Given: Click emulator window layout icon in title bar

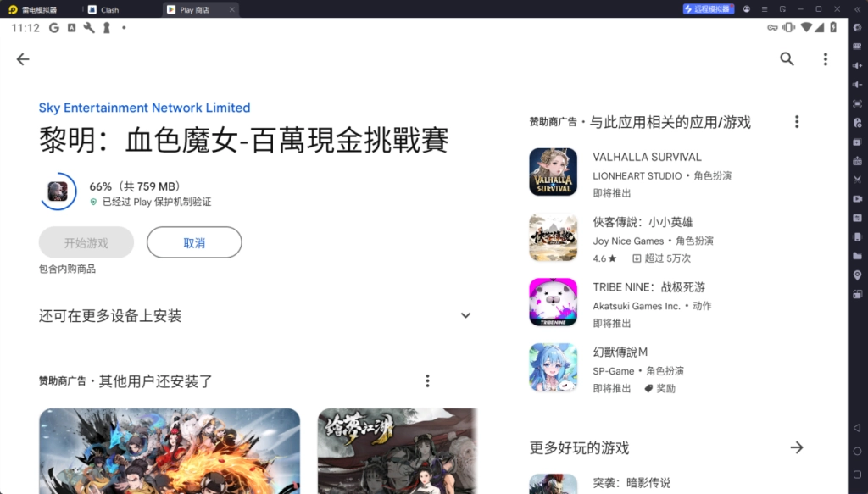Looking at the screenshot, I should [x=782, y=8].
